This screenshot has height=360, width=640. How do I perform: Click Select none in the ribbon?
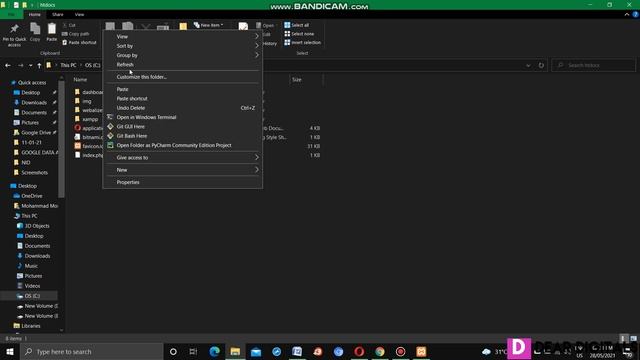[299, 34]
